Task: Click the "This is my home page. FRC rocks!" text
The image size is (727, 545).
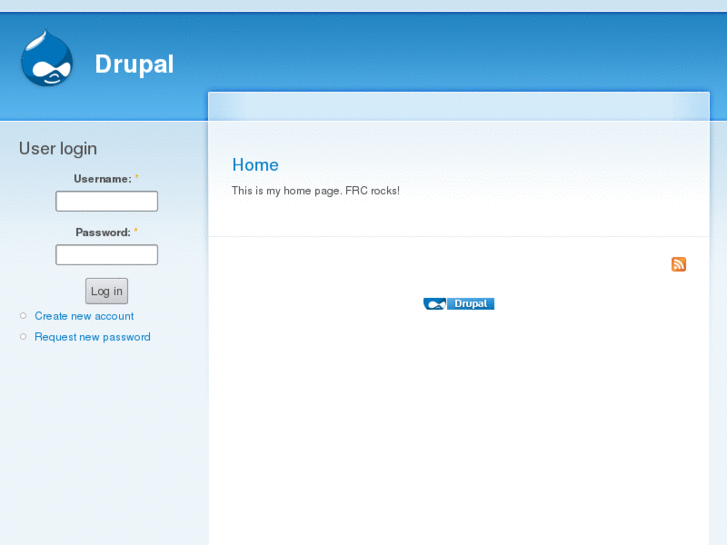Action: pyautogui.click(x=315, y=191)
